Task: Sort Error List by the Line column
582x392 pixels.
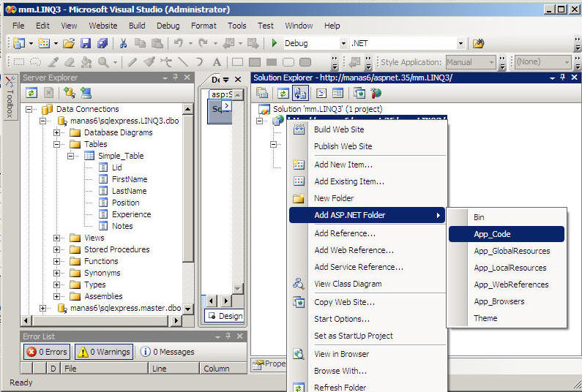Action: tap(174, 369)
